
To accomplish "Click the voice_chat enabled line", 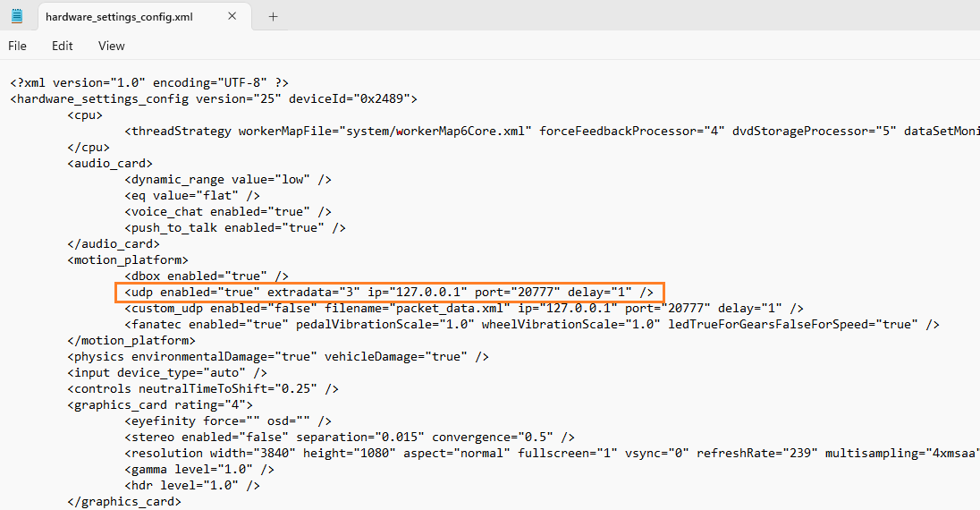I will (228, 212).
